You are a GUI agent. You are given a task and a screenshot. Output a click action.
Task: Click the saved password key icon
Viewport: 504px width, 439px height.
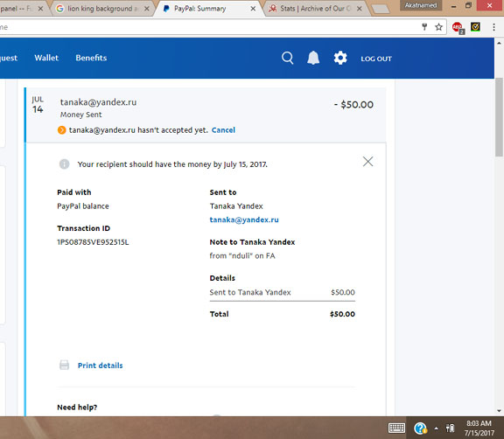tap(424, 27)
